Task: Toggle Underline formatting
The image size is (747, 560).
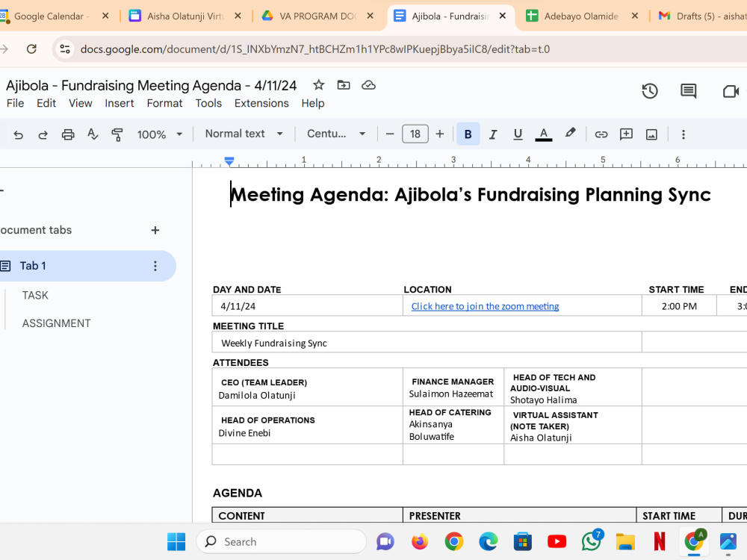Action: (x=518, y=134)
